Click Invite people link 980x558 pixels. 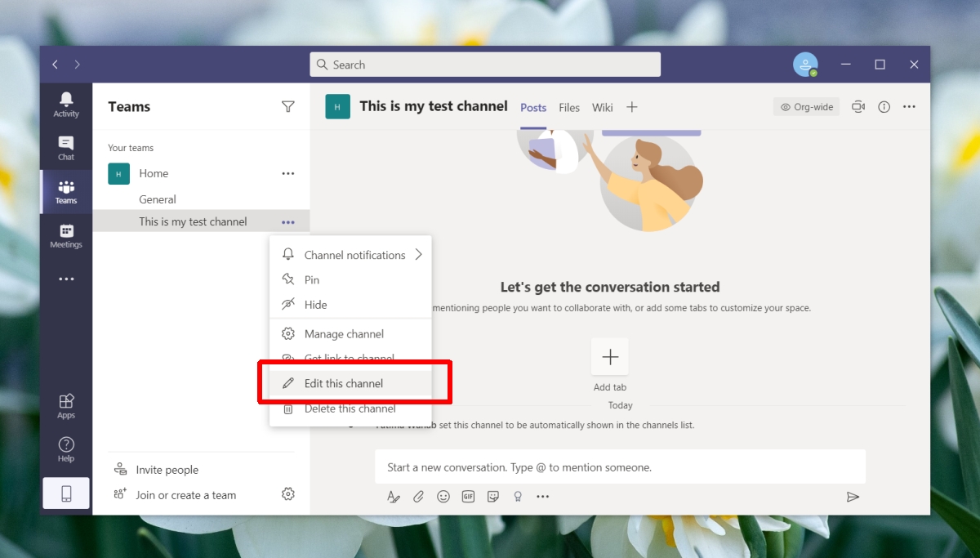click(x=156, y=470)
